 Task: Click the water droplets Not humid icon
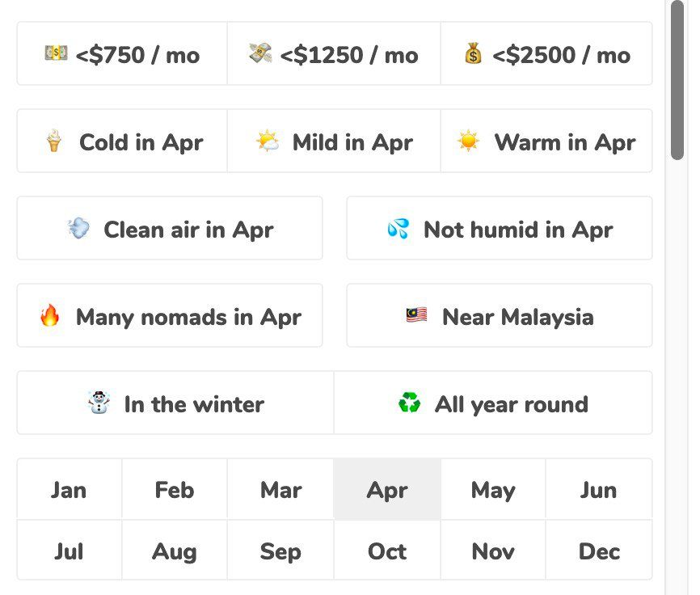398,230
